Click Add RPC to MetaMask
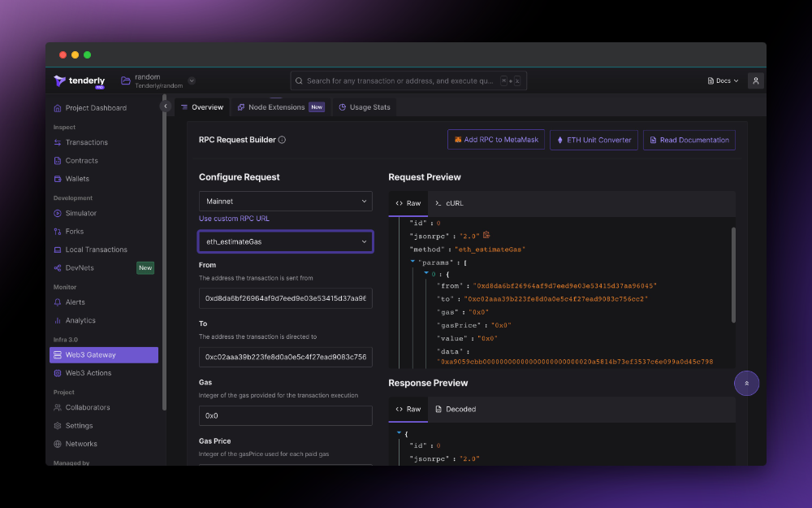This screenshot has height=508, width=812. pos(495,140)
